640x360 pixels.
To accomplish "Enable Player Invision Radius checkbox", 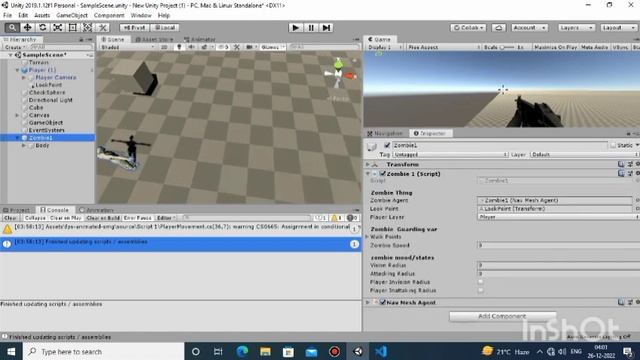I will pos(480,282).
